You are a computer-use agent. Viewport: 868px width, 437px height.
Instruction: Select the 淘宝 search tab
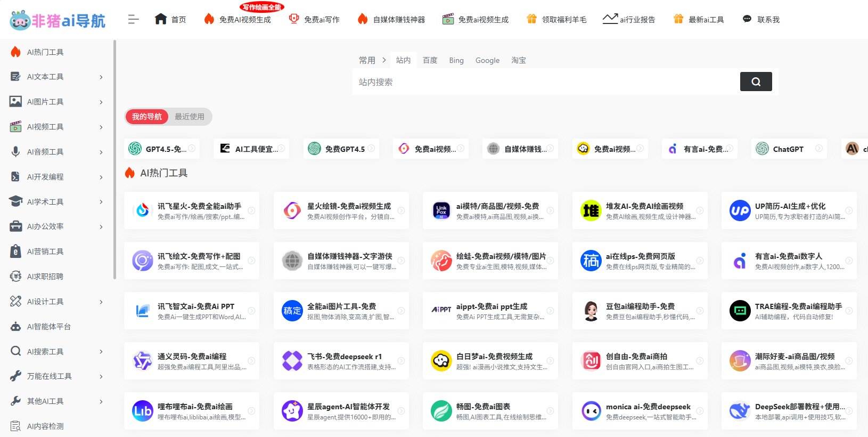click(x=519, y=60)
